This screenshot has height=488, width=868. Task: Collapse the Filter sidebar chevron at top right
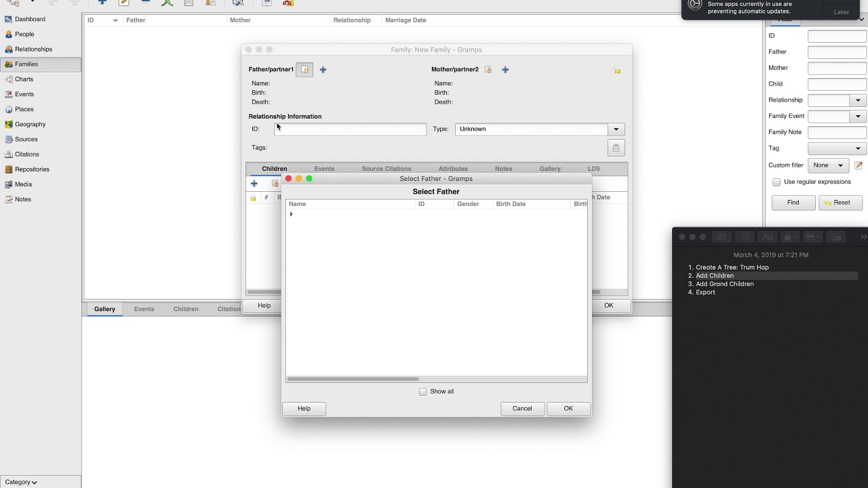(x=862, y=19)
